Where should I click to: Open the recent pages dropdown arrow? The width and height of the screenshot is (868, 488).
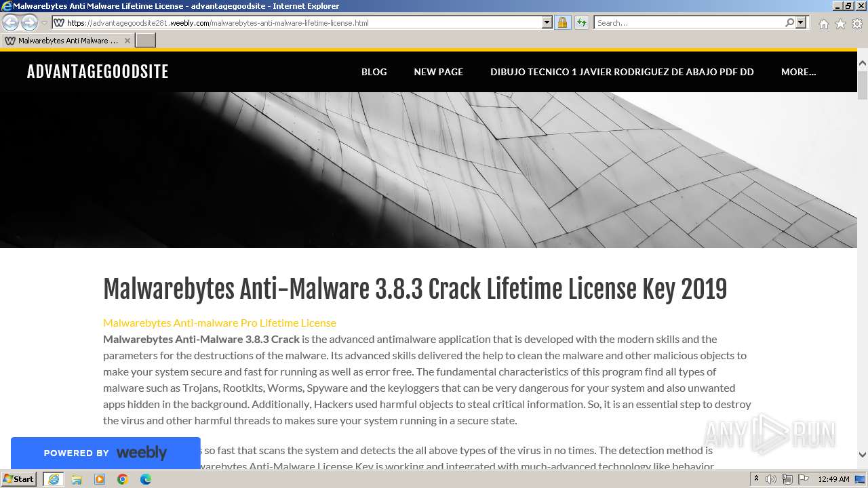(x=44, y=23)
